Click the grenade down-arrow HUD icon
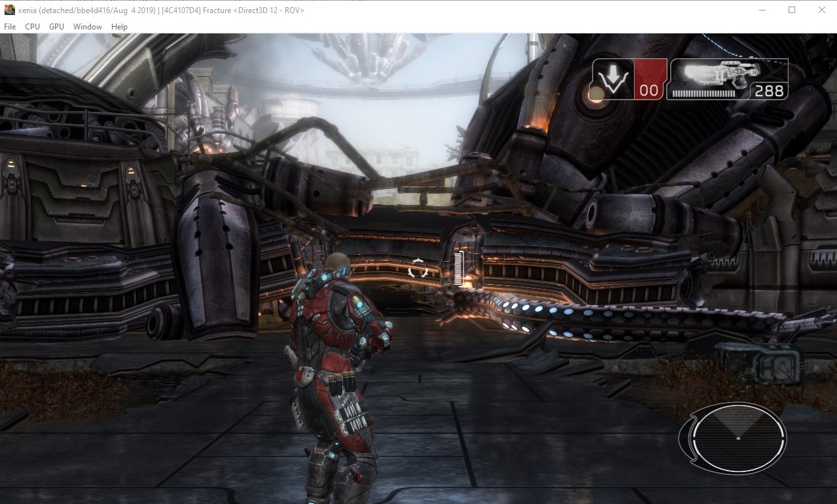Image resolution: width=837 pixels, height=504 pixels. pyautogui.click(x=613, y=80)
